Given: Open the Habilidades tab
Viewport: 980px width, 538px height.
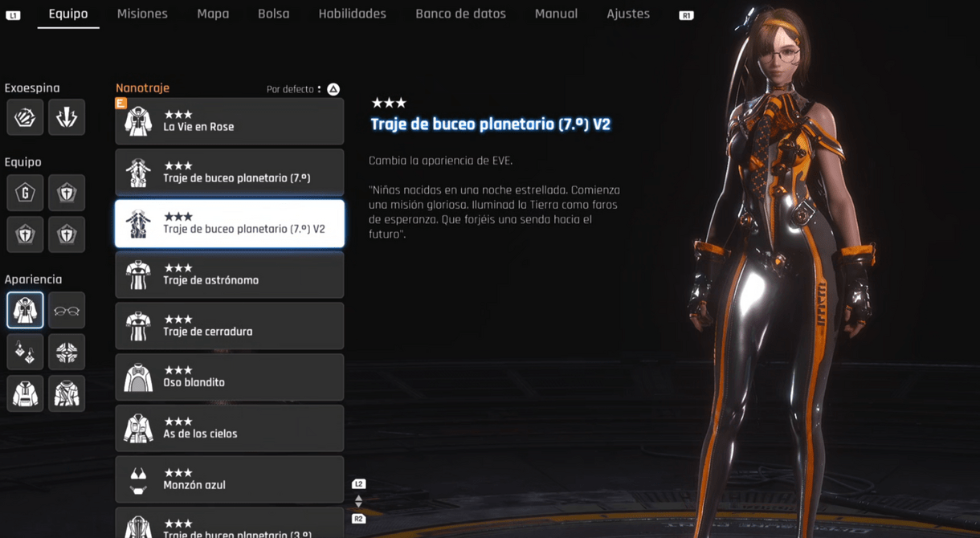Looking at the screenshot, I should (x=352, y=14).
